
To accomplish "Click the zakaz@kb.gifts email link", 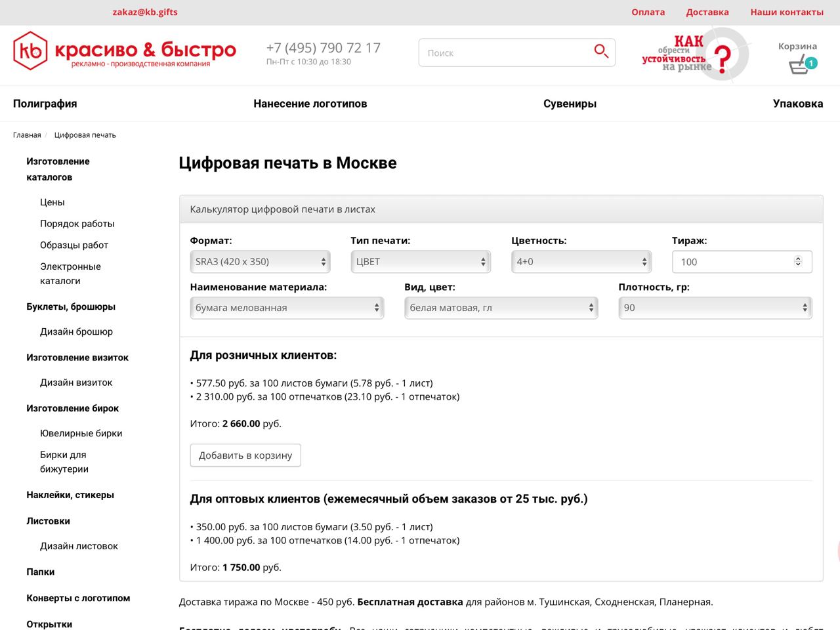I will [x=145, y=12].
